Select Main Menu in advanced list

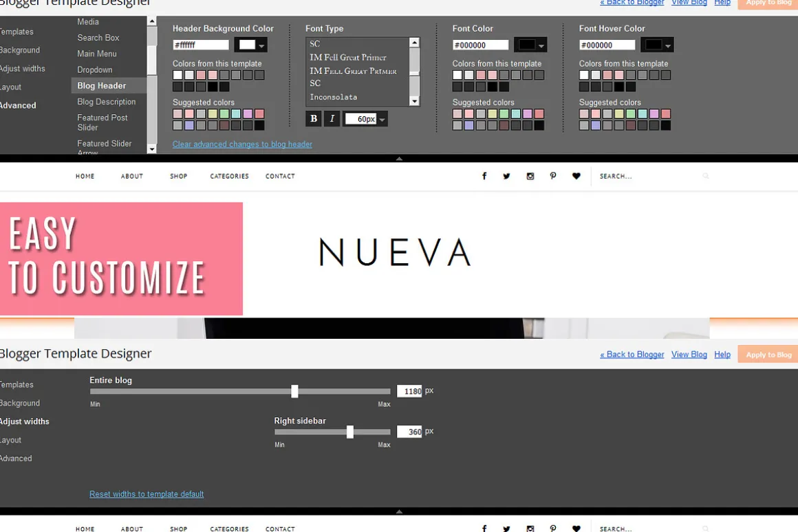(97, 54)
